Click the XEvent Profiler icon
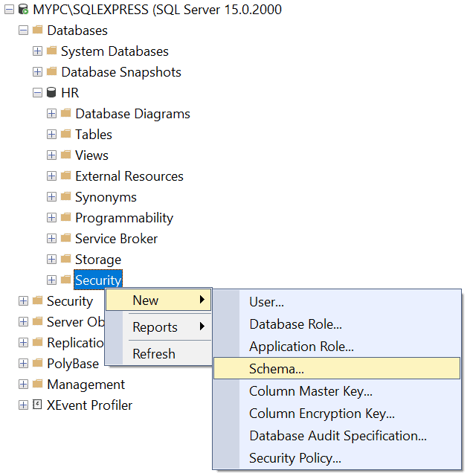Image resolution: width=470 pixels, height=476 pixels. [x=37, y=405]
